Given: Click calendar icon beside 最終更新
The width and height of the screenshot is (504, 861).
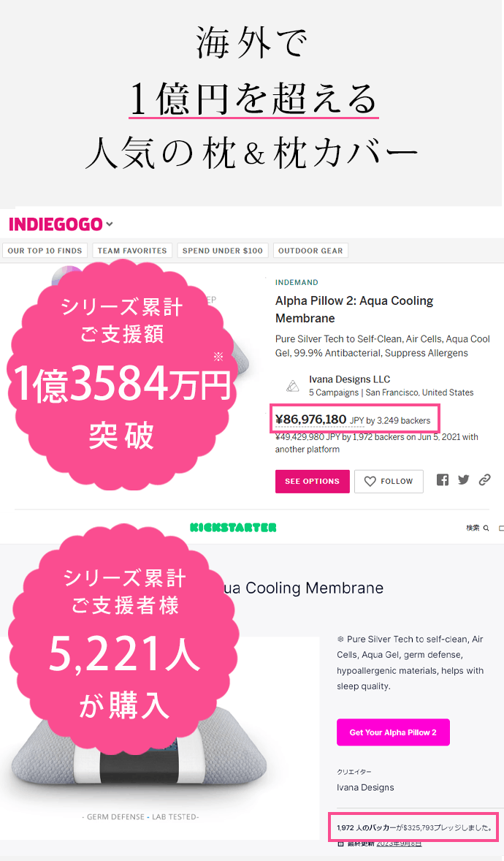Looking at the screenshot, I should click(x=340, y=843).
